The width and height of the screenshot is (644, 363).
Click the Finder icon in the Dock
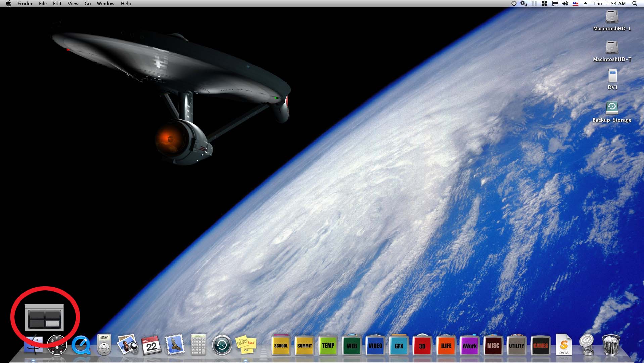point(33,345)
